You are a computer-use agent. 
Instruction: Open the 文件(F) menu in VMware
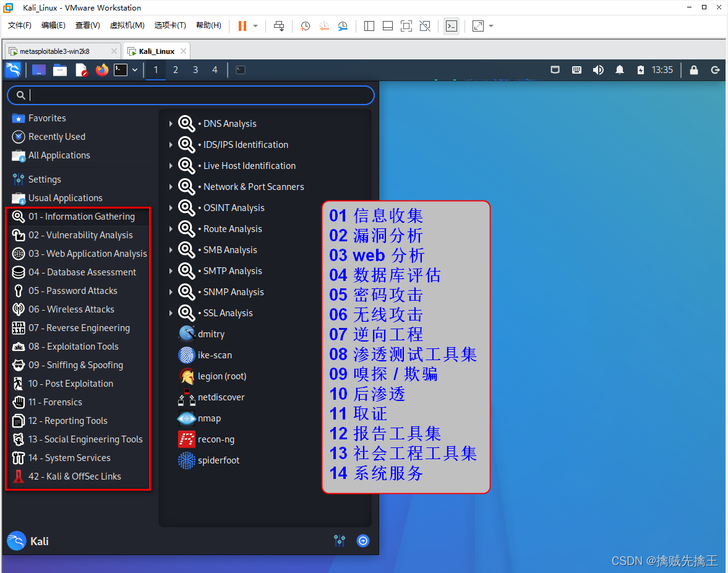(20, 25)
